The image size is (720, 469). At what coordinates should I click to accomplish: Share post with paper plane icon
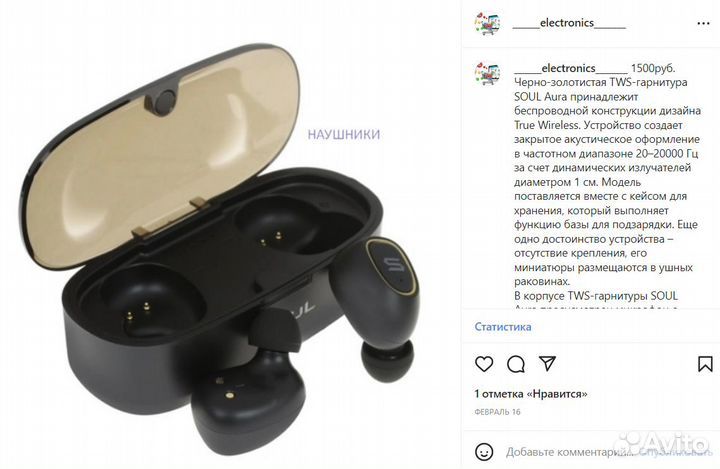click(x=547, y=363)
